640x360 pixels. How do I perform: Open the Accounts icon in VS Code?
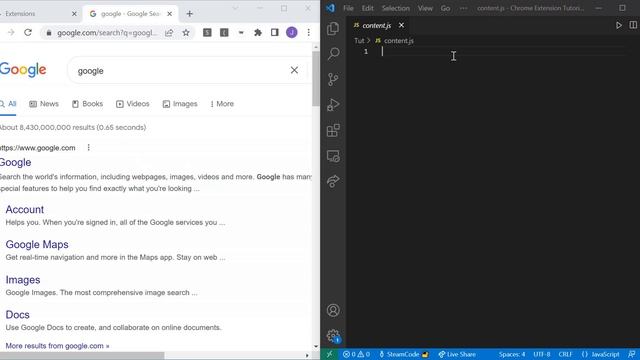pos(333,311)
